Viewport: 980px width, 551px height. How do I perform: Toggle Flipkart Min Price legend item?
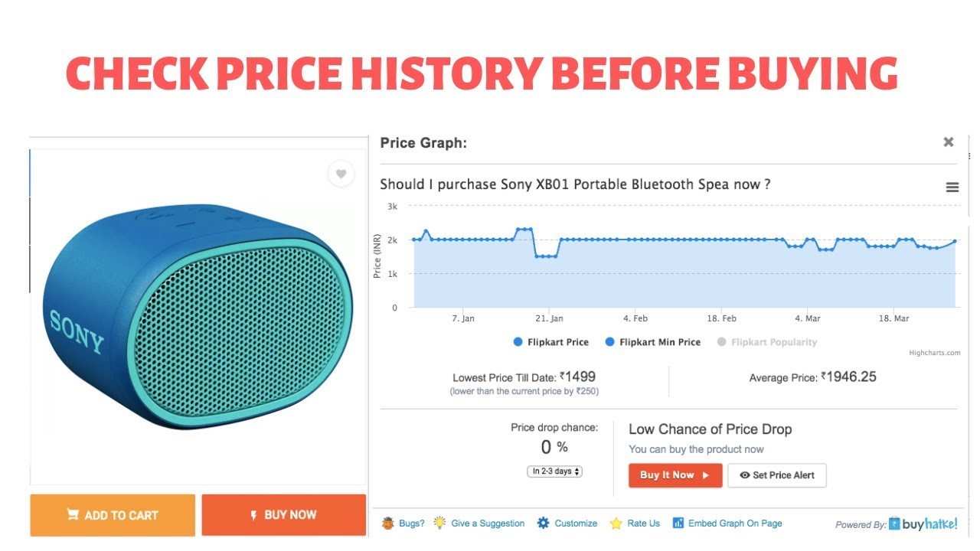[x=652, y=342]
